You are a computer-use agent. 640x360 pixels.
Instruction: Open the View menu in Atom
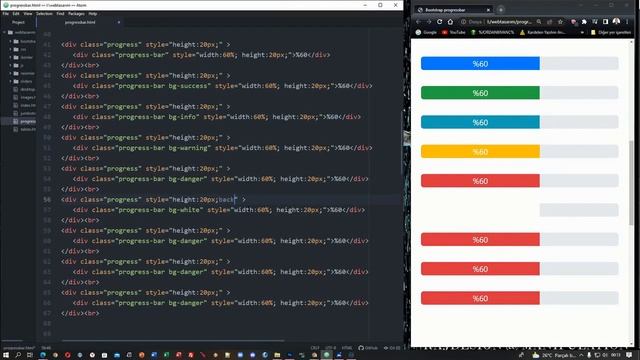click(28, 13)
